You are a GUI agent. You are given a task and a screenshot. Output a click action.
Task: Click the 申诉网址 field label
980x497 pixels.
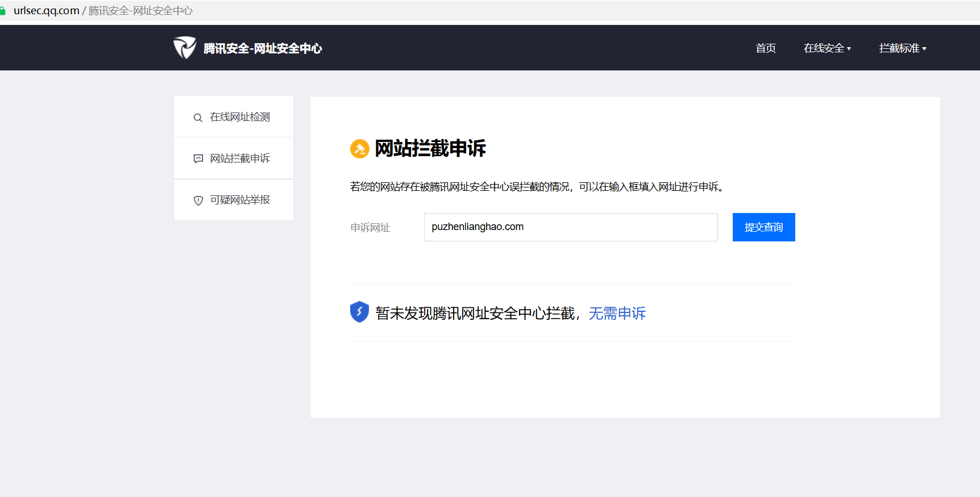coord(370,228)
